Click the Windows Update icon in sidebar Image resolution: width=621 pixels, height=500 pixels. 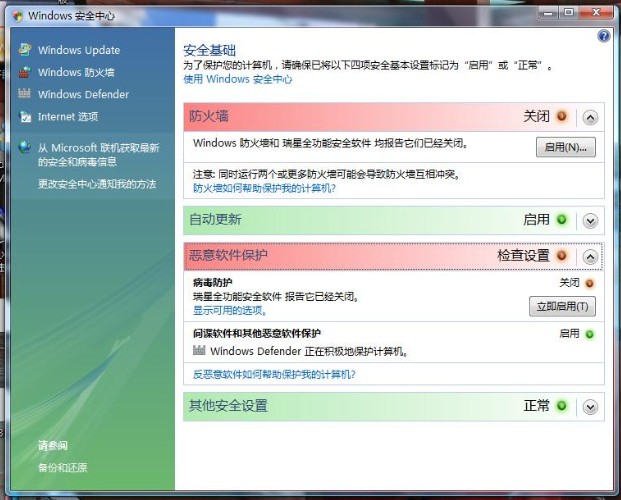pyautogui.click(x=25, y=49)
